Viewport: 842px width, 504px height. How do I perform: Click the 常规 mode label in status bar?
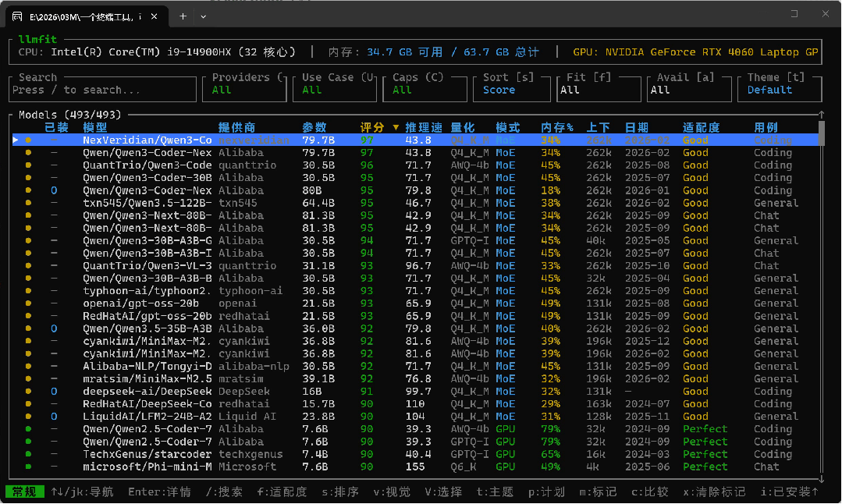pyautogui.click(x=24, y=492)
